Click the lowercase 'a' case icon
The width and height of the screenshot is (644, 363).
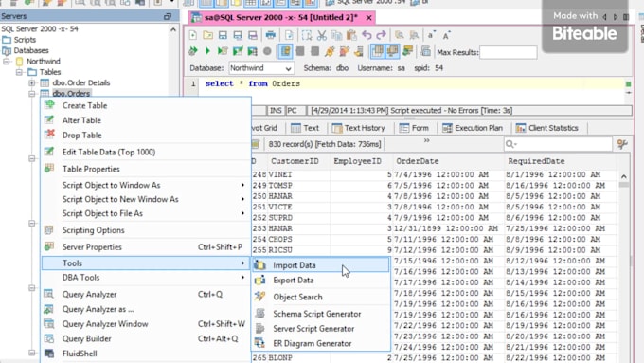click(430, 35)
